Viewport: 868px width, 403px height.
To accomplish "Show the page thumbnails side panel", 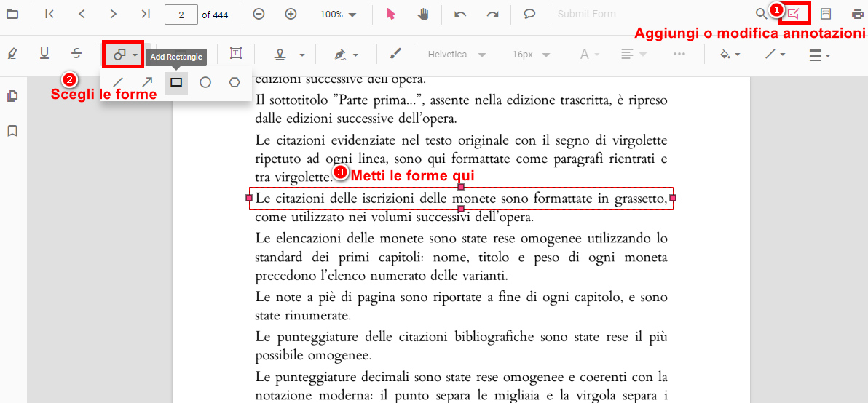I will click(12, 97).
